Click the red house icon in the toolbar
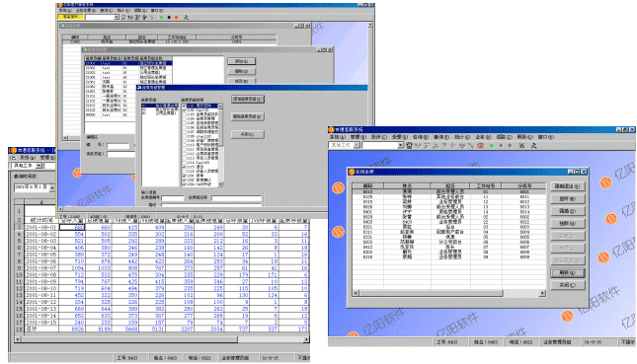Viewport: 637px width, 364px height. point(480,145)
